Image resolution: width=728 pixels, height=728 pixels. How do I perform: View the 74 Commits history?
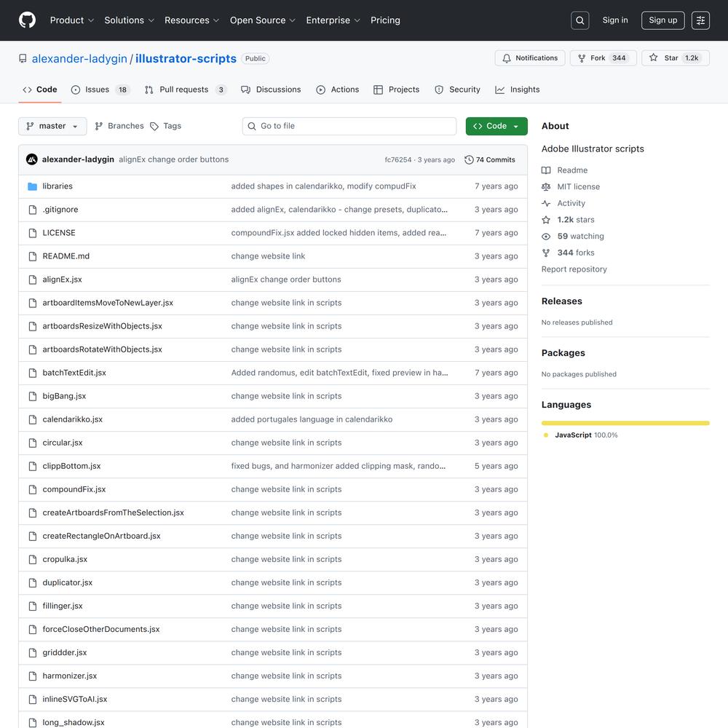(x=490, y=159)
